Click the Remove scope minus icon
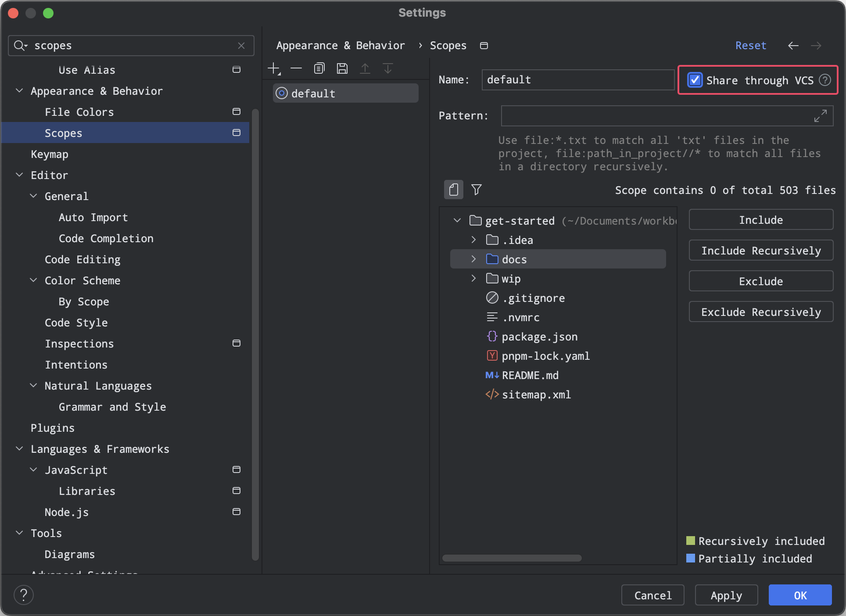The image size is (846, 616). pos(297,68)
